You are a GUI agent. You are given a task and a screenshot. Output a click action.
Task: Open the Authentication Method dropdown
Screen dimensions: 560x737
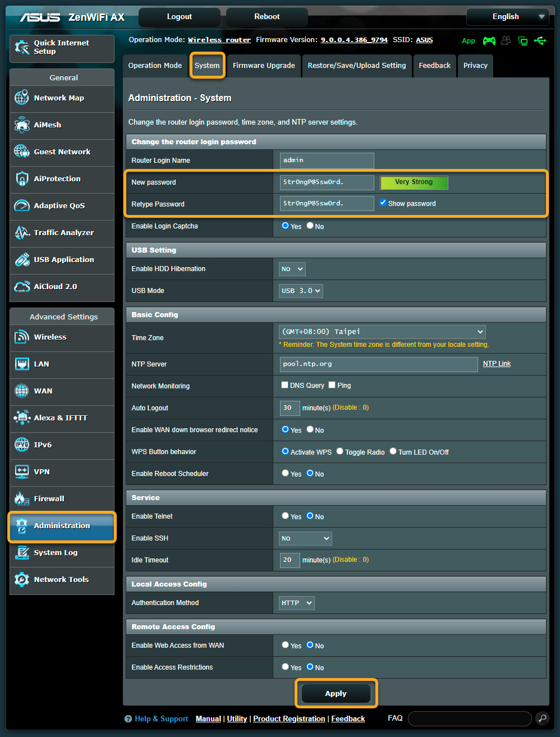(x=297, y=603)
